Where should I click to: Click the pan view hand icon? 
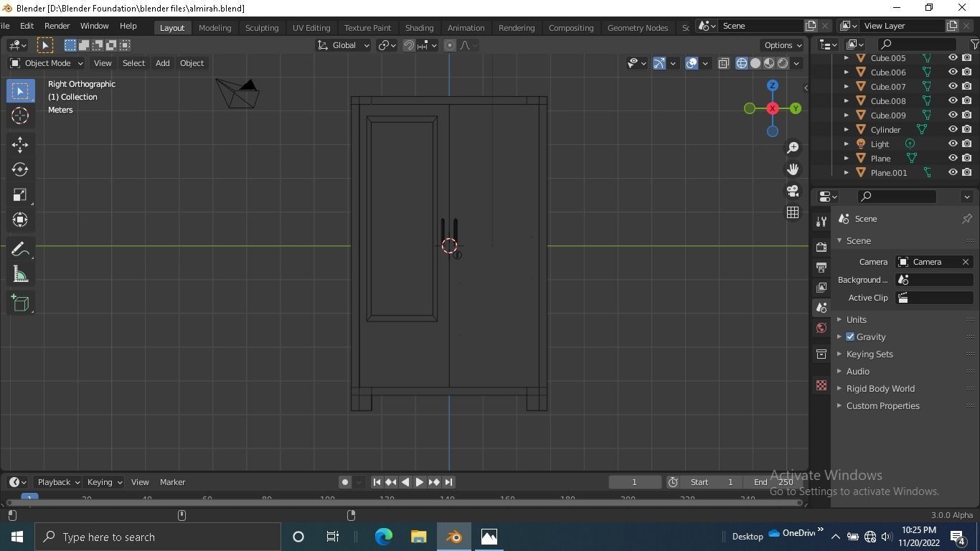click(x=793, y=169)
